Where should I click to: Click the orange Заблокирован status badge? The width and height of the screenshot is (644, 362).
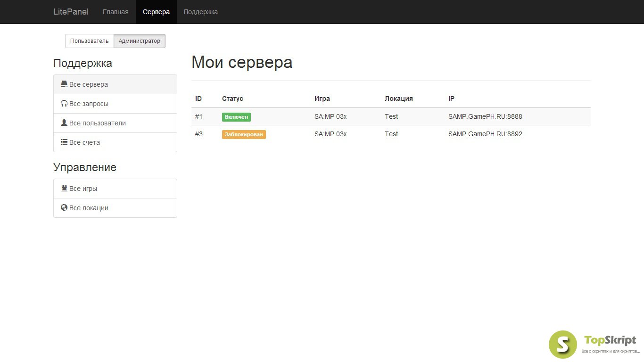[x=244, y=134]
